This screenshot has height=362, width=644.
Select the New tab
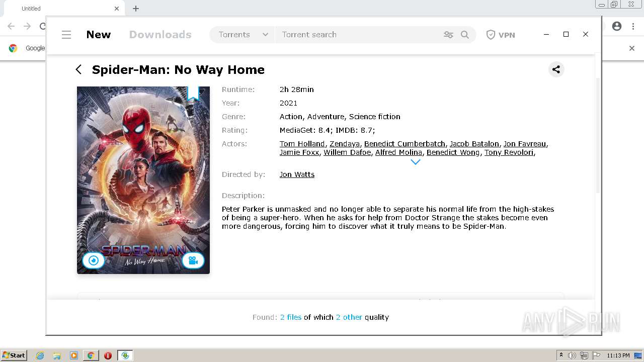(x=99, y=35)
